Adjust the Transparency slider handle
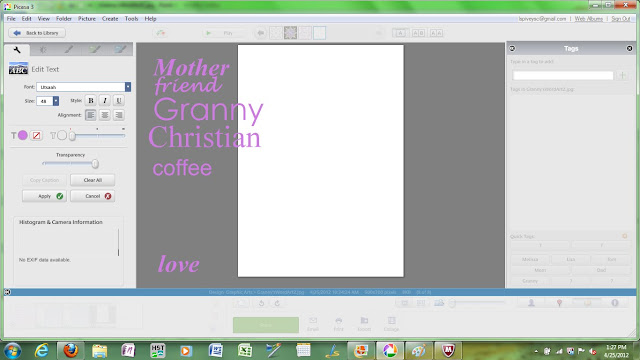 pyautogui.click(x=95, y=164)
